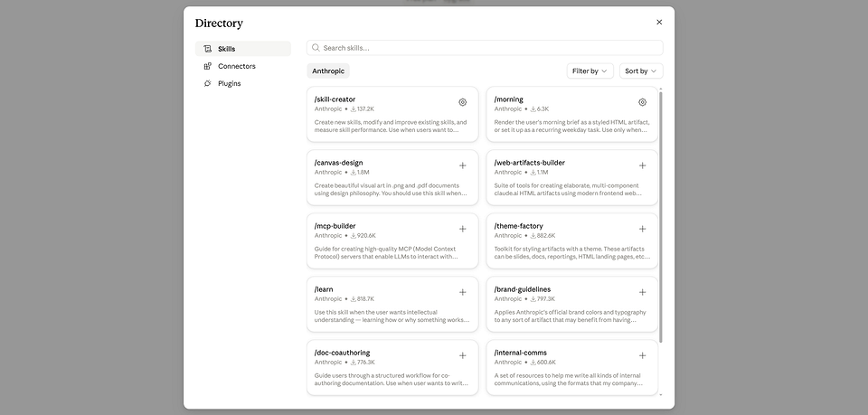Add the brand-guidelines skill
Viewport: 868px width, 415px height.
coord(642,292)
